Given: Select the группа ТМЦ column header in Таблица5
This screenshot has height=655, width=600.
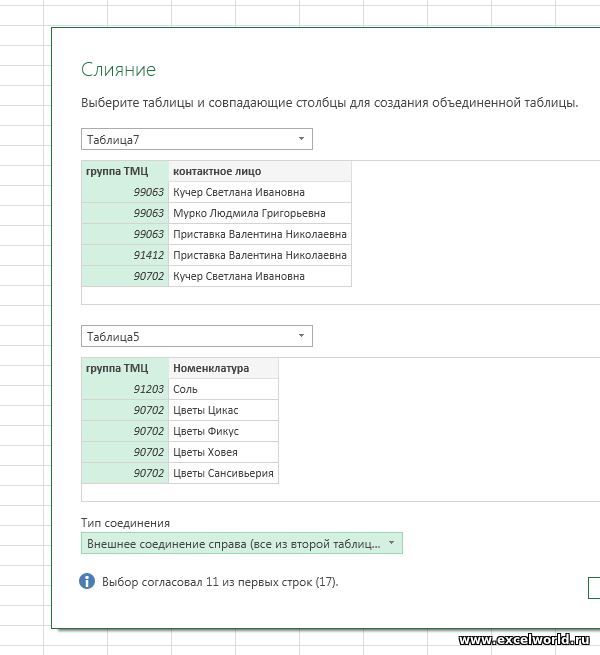Looking at the screenshot, I should [x=125, y=368].
